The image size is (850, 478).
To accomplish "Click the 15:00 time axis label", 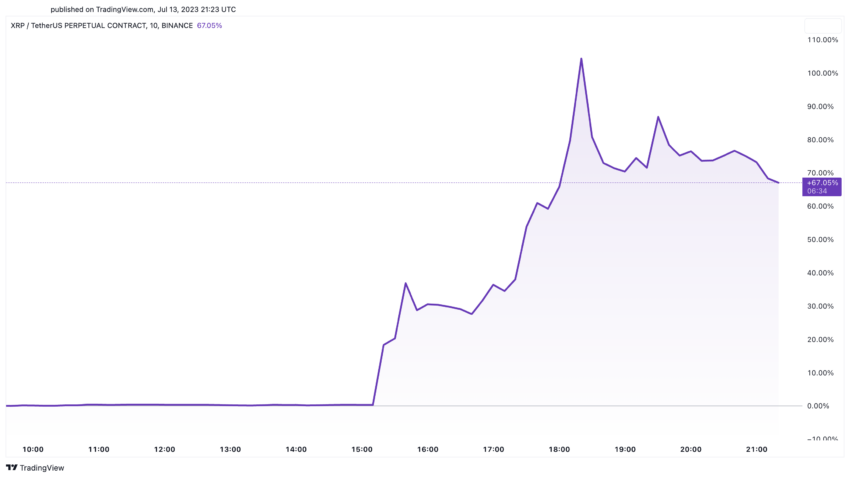I will tap(362, 449).
